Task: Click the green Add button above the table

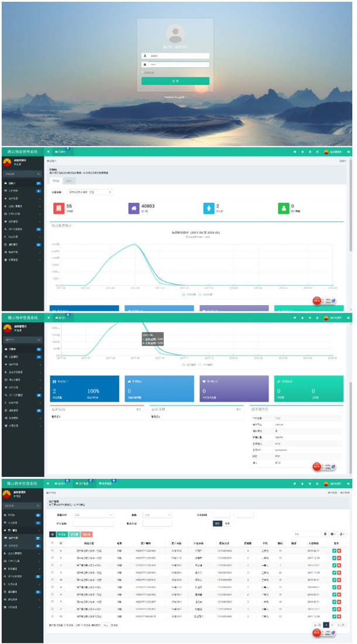Action: 61,534
